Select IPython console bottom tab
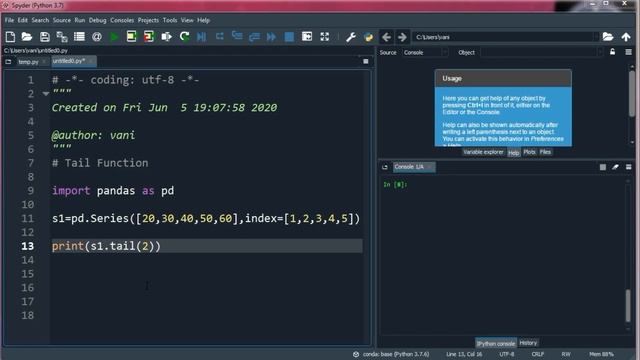The height and width of the screenshot is (360, 640). [x=496, y=343]
